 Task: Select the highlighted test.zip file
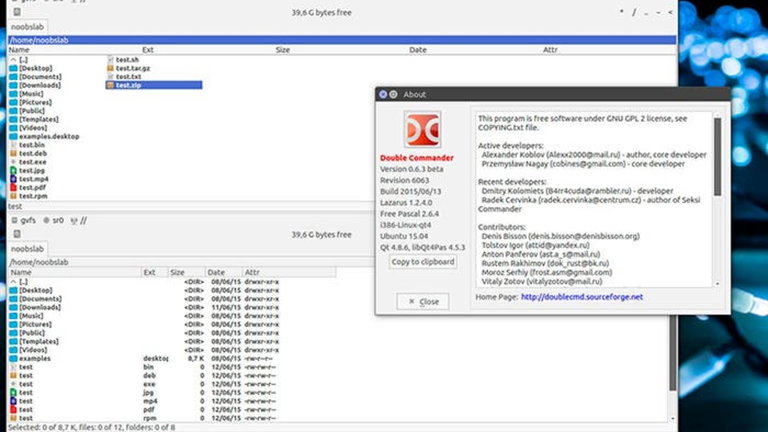154,85
